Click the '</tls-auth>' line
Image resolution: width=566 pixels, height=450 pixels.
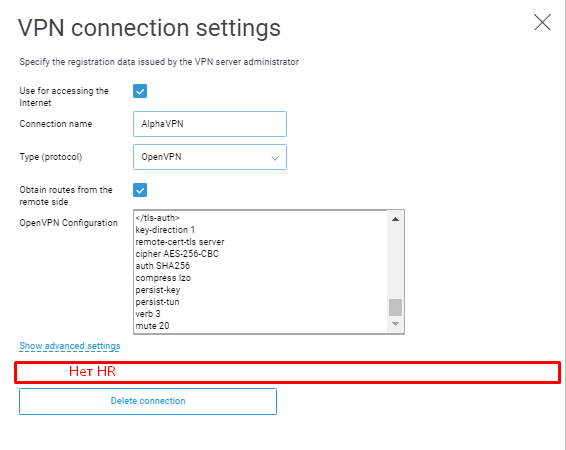[x=157, y=218]
